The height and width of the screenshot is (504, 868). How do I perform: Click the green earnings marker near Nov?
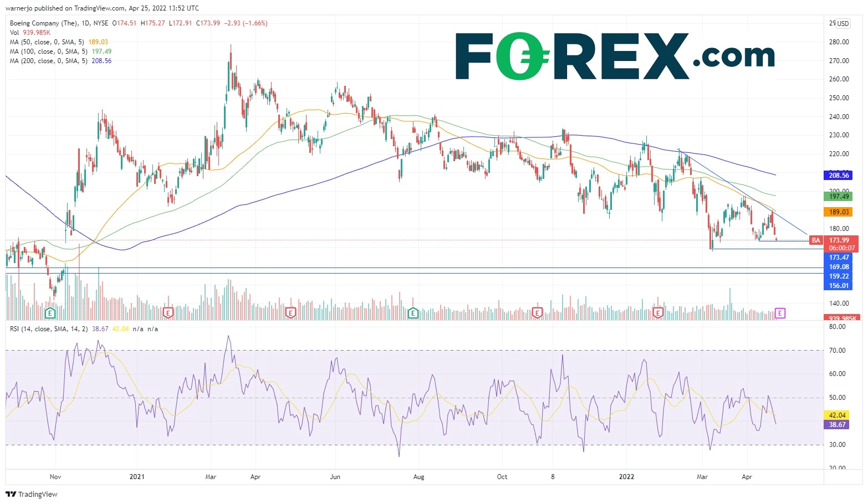pos(50,313)
